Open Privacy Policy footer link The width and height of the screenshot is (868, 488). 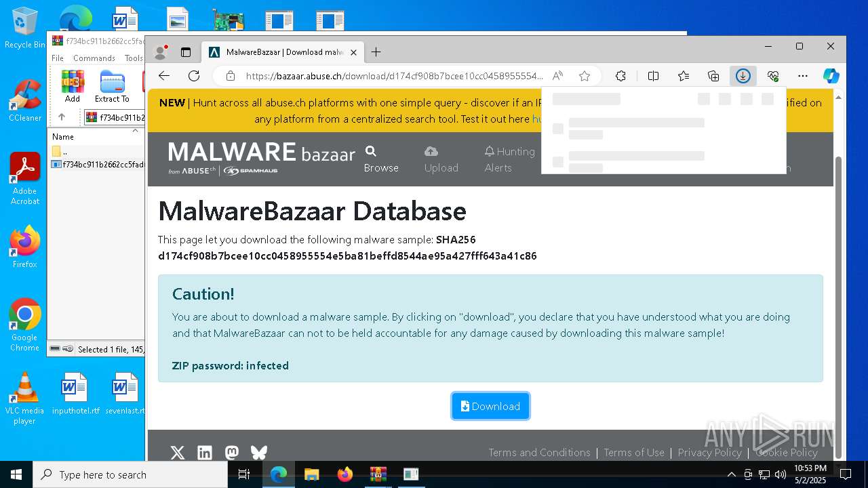(x=709, y=453)
